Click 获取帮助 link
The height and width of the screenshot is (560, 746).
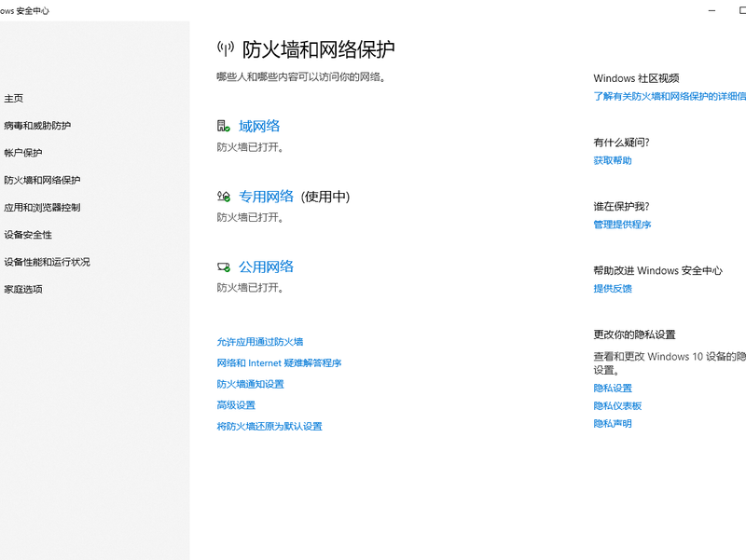pyautogui.click(x=613, y=160)
